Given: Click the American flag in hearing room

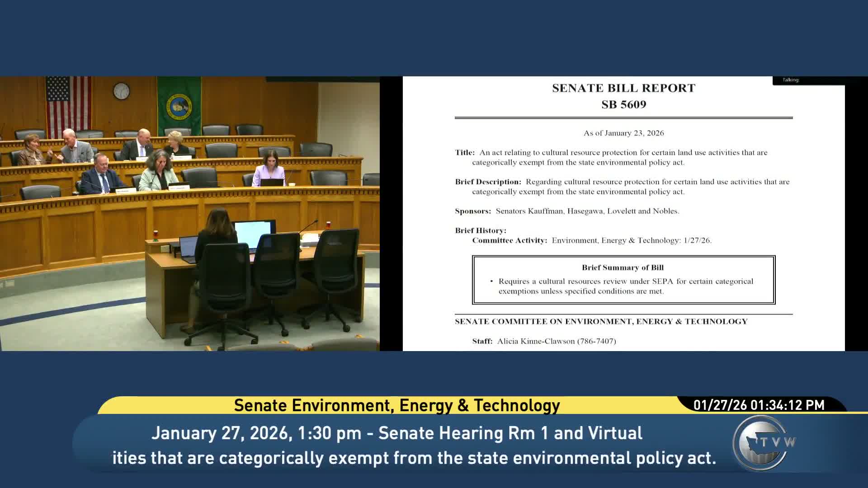Looking at the screenshot, I should tap(68, 104).
